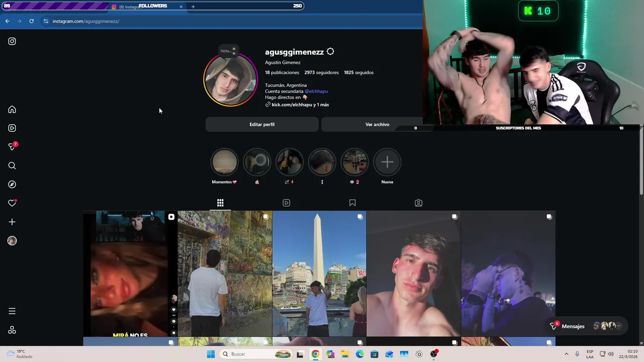Viewport: 644px width, 362px height.
Task: Open Reels from the sidebar
Action: [12, 128]
